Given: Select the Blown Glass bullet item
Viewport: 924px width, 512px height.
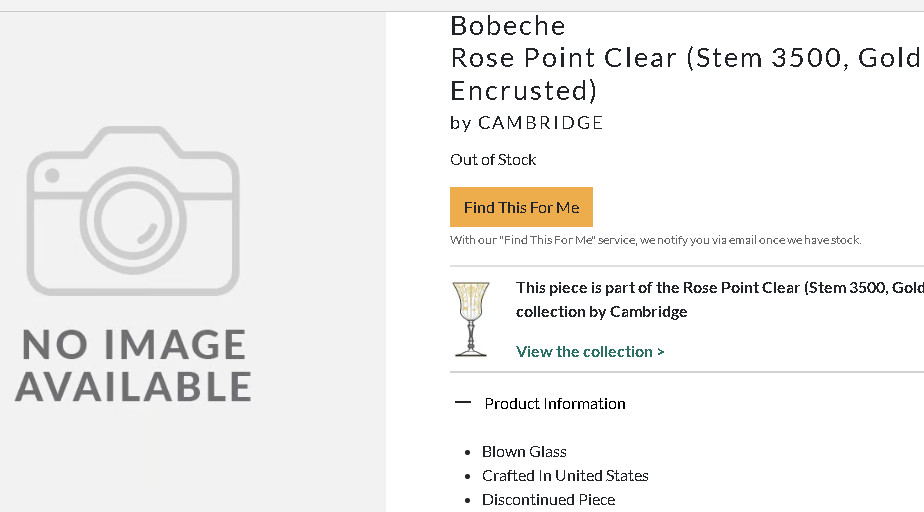Looking at the screenshot, I should point(524,451).
